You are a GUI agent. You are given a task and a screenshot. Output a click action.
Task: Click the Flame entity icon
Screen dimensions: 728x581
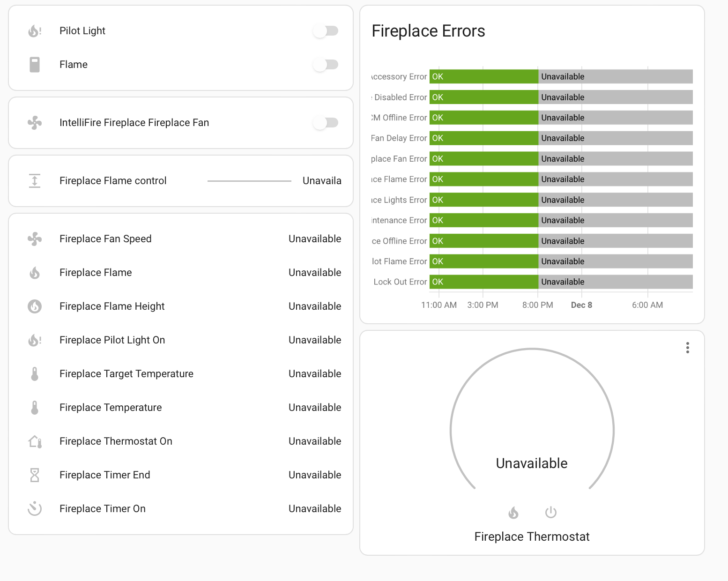35,65
